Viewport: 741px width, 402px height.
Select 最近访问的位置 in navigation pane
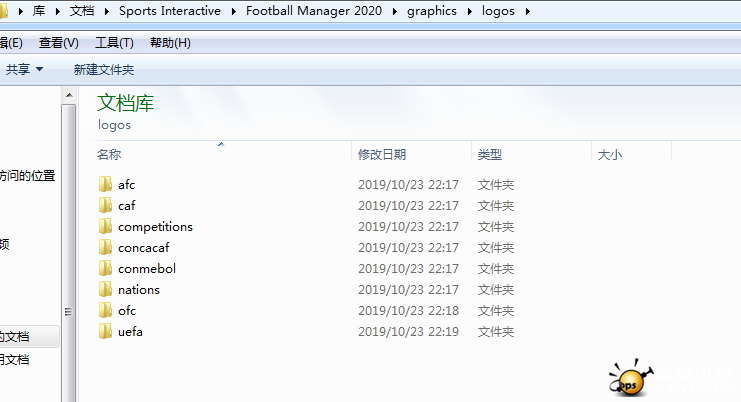click(x=27, y=176)
